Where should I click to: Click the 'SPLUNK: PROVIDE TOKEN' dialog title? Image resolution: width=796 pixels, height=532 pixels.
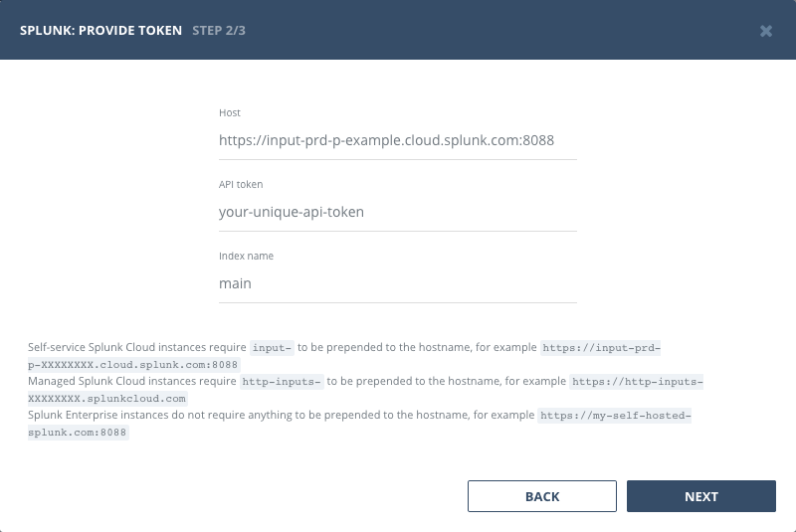tap(100, 31)
